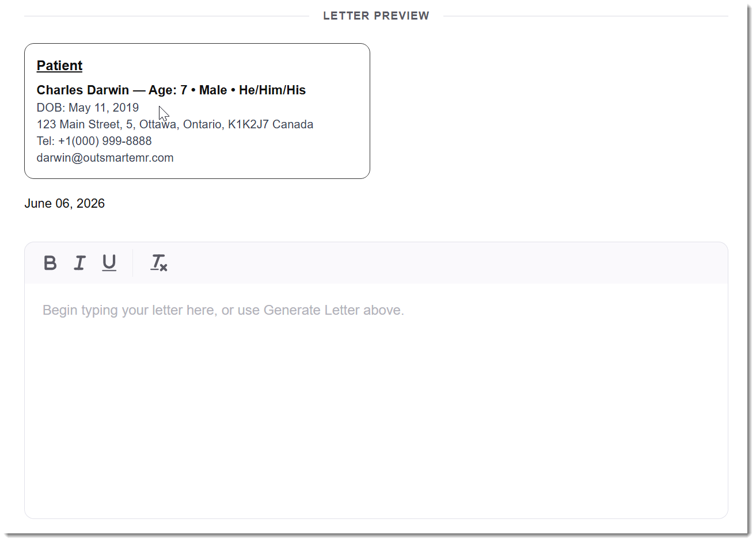Toggle bold formatting in the letter editor
Viewport: 756px width, 542px height.
[x=50, y=263]
